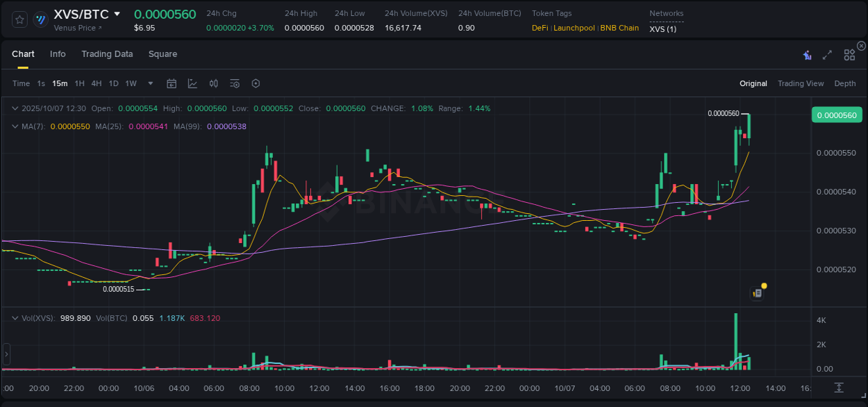The height and width of the screenshot is (407, 868).
Task: Click the chart screenshot icon near yellow dot
Action: [756, 292]
